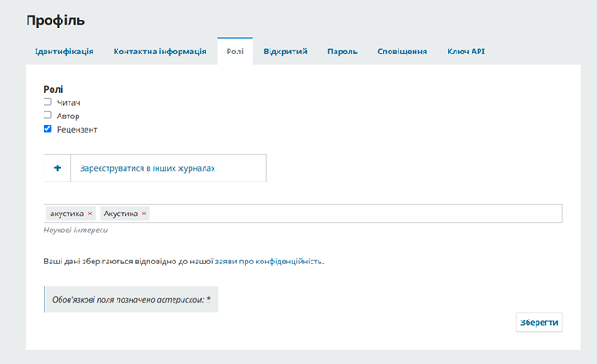Viewport: 597px width, 364px height.
Task: Enable the Читач role checkbox
Action: [47, 101]
